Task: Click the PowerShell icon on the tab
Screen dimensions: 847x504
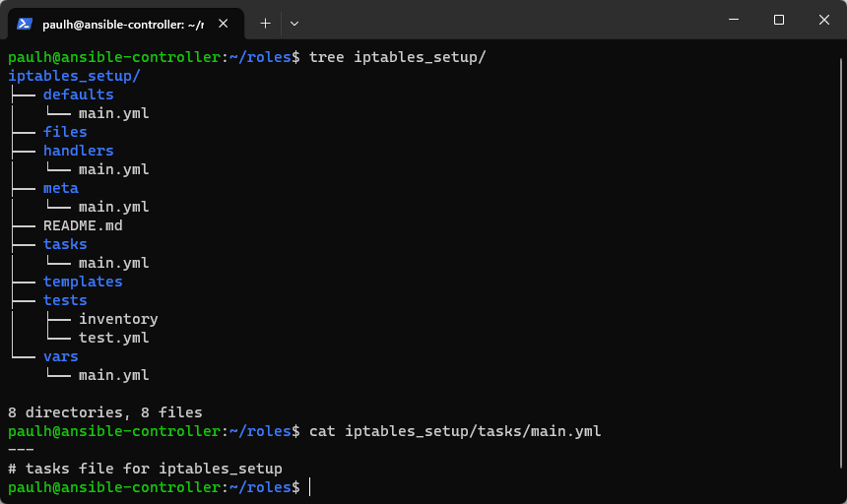Action: coord(26,22)
